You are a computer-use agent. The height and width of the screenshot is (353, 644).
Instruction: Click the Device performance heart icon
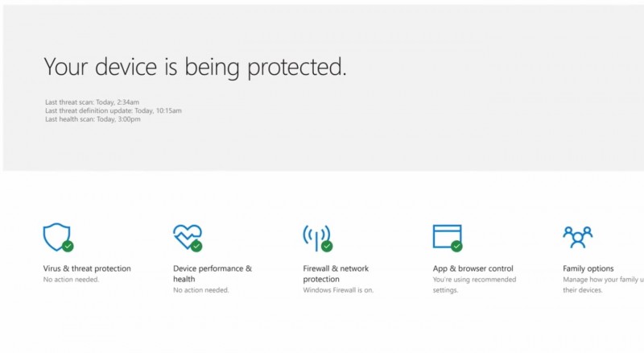pyautogui.click(x=186, y=237)
